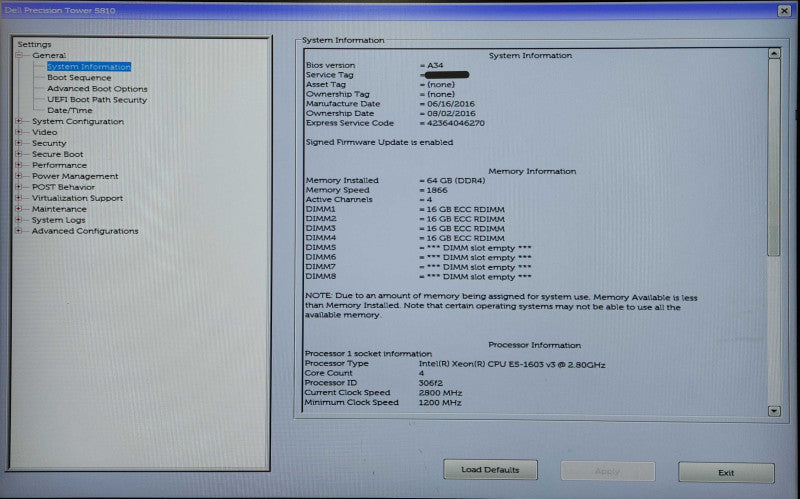This screenshot has height=499, width=800.
Task: Select the Virtualization Support label
Action: coord(77,198)
